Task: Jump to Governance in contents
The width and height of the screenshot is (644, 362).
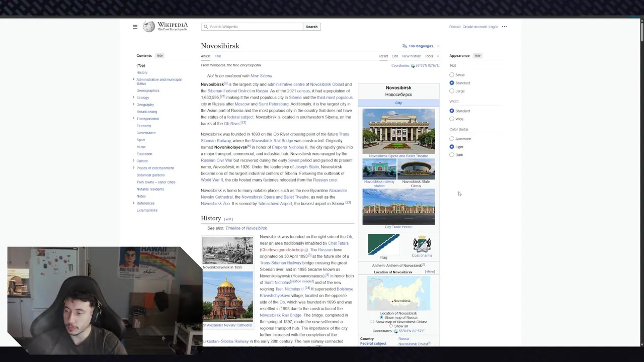Action: (x=146, y=133)
